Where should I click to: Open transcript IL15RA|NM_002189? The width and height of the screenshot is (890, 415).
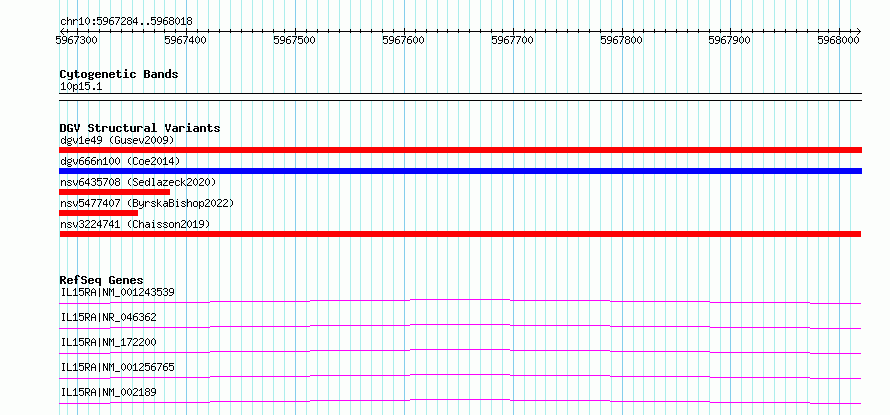pyautogui.click(x=108, y=392)
